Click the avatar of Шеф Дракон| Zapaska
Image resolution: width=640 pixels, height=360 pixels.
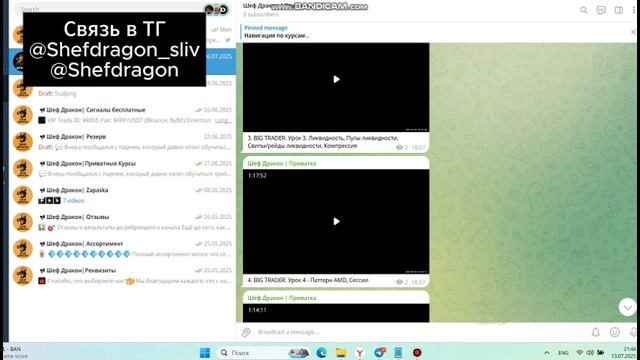pyautogui.click(x=23, y=195)
